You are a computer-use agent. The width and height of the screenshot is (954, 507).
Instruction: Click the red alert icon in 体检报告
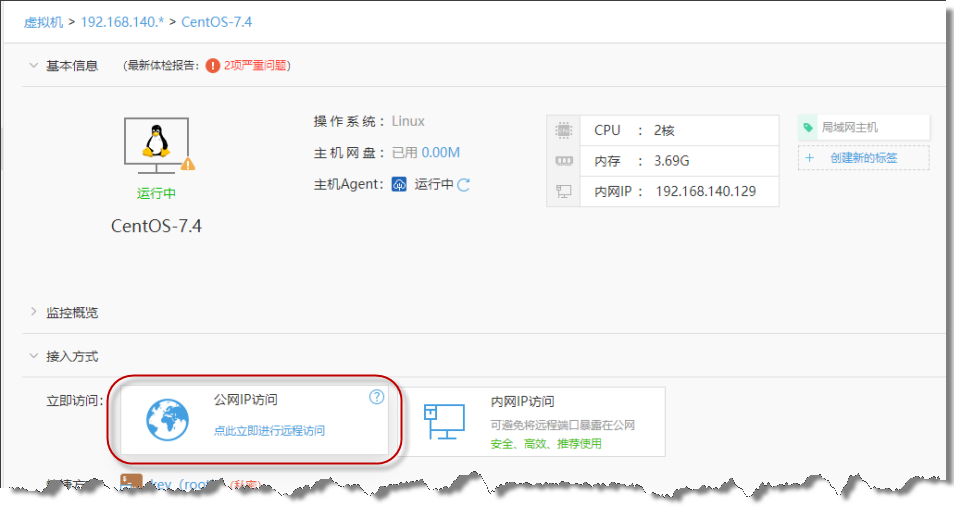[x=212, y=66]
